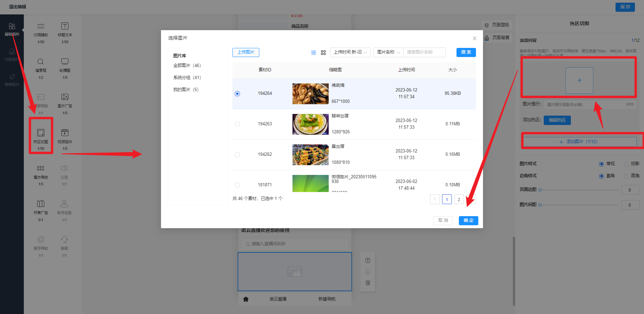The width and height of the screenshot is (644, 314).
Task: Click the 上传图片 upload button
Action: tap(246, 52)
